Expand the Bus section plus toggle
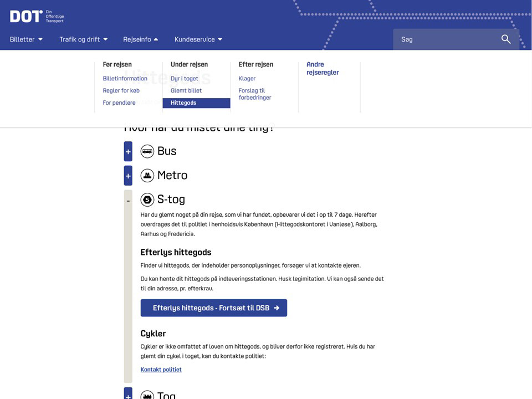Screen dimensions: 532x399 click(128, 151)
